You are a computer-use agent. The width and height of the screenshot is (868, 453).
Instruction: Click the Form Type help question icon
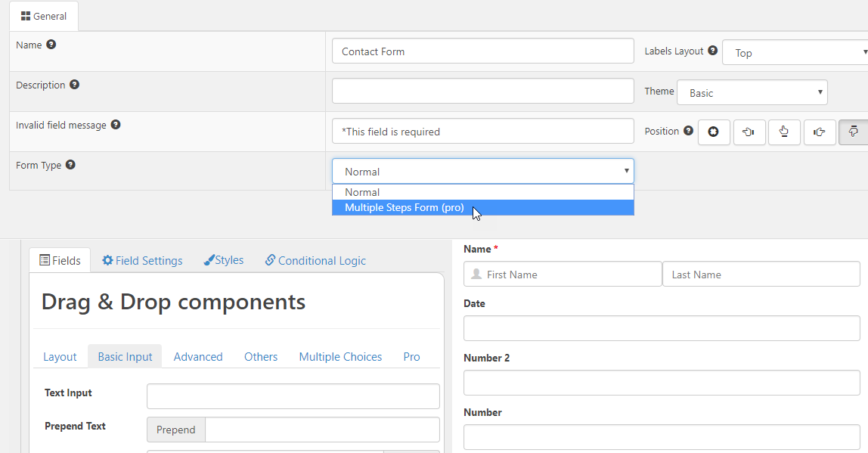click(70, 164)
